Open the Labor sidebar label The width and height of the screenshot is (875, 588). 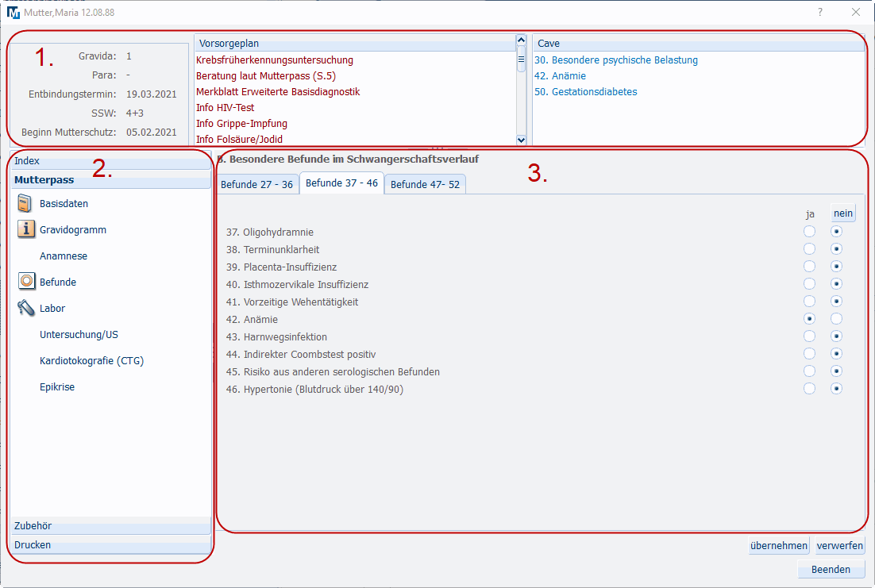click(52, 308)
